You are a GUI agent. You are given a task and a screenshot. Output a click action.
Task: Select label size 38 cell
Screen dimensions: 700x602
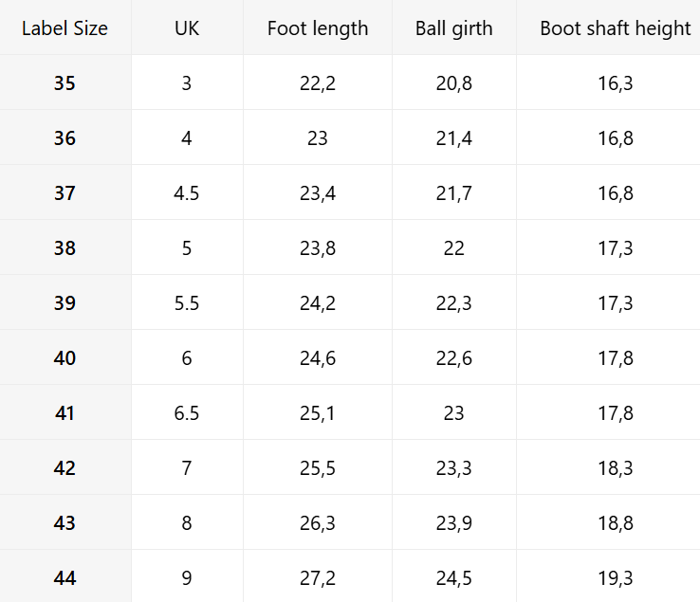(x=64, y=248)
